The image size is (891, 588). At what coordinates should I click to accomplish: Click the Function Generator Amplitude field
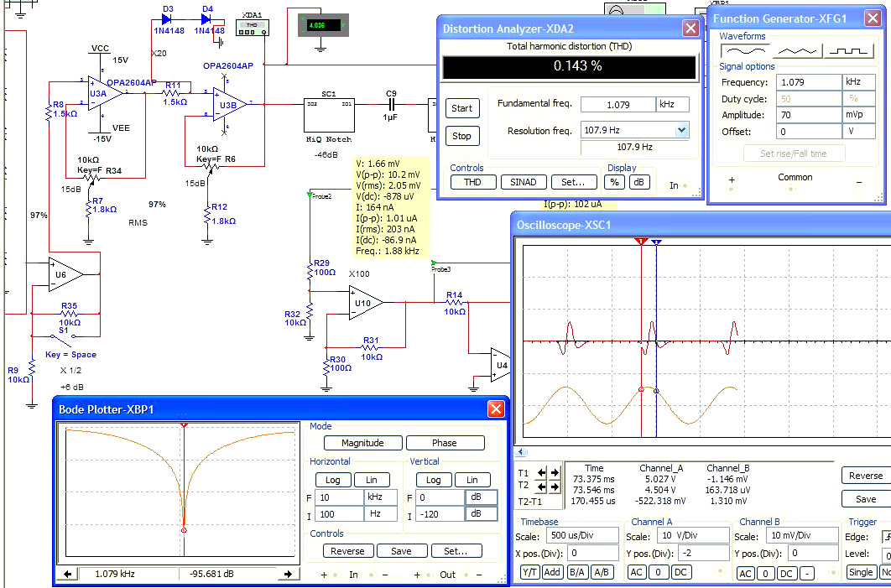pos(809,115)
